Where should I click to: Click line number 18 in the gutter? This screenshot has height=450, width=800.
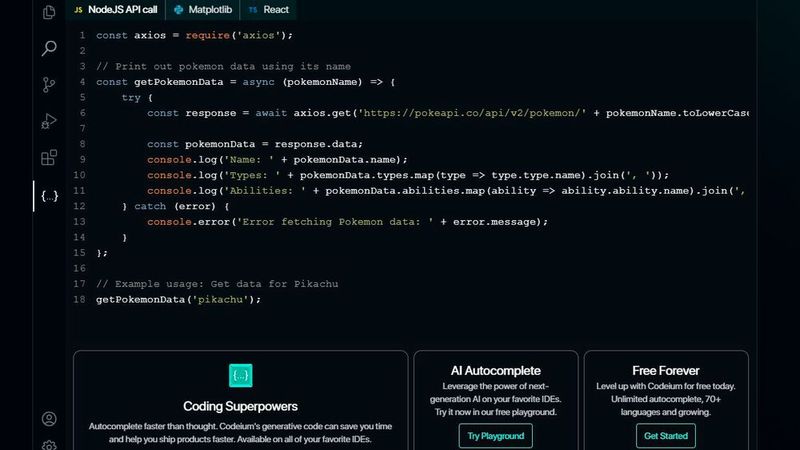tap(80, 299)
